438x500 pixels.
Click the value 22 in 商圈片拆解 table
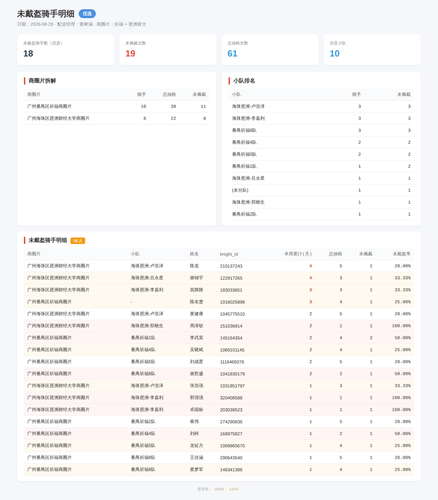coord(173,118)
